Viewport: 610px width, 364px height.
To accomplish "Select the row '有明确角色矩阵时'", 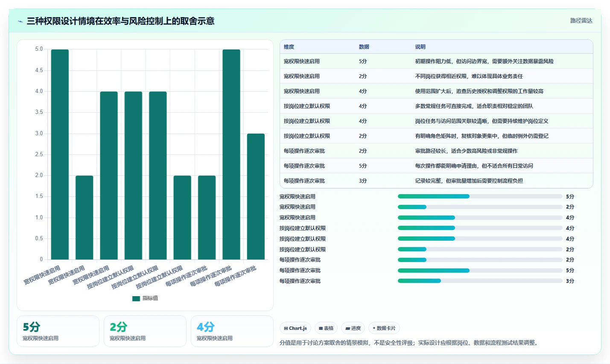I will pos(436,136).
